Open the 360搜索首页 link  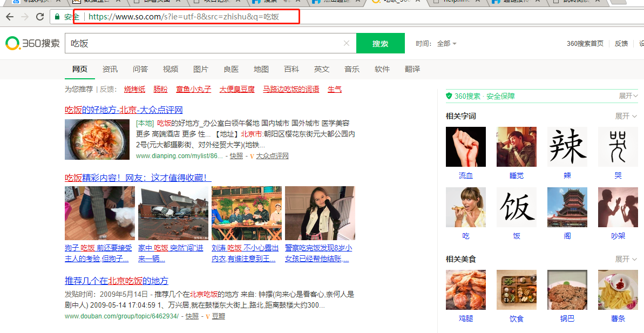(585, 44)
